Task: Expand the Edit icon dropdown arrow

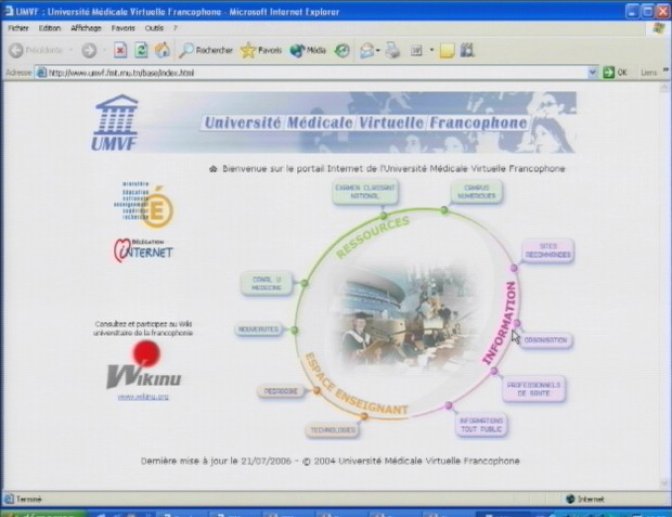Action: pyautogui.click(x=432, y=50)
